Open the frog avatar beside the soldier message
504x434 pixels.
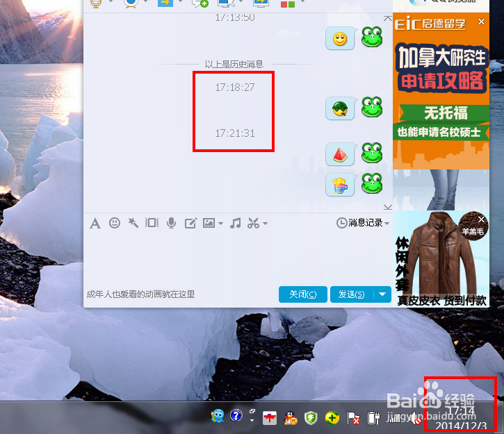point(372,107)
